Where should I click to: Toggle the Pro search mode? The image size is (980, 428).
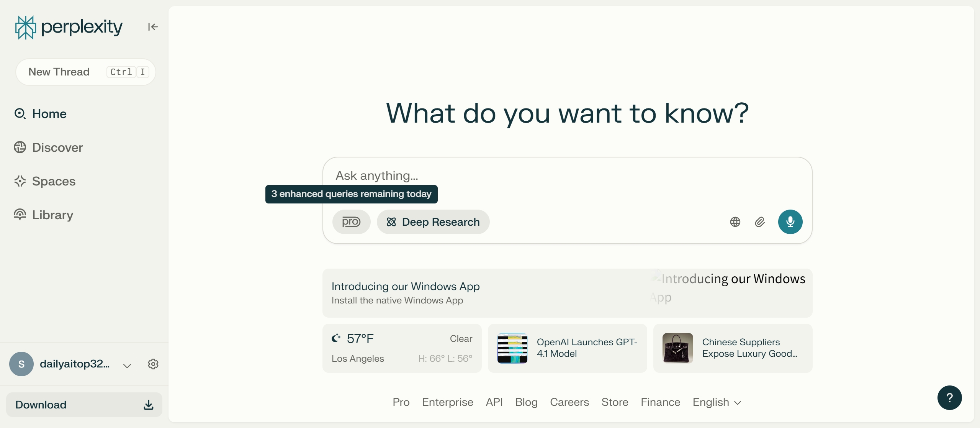351,222
